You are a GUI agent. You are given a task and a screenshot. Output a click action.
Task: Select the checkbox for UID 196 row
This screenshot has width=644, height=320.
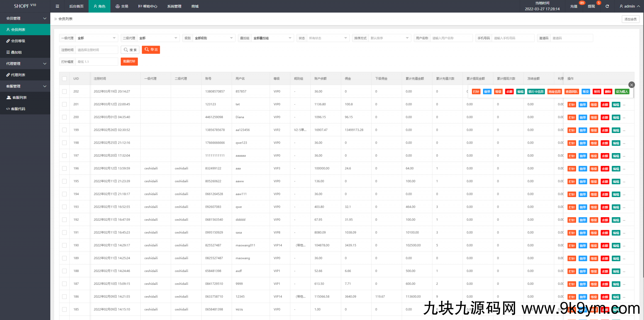click(x=64, y=168)
